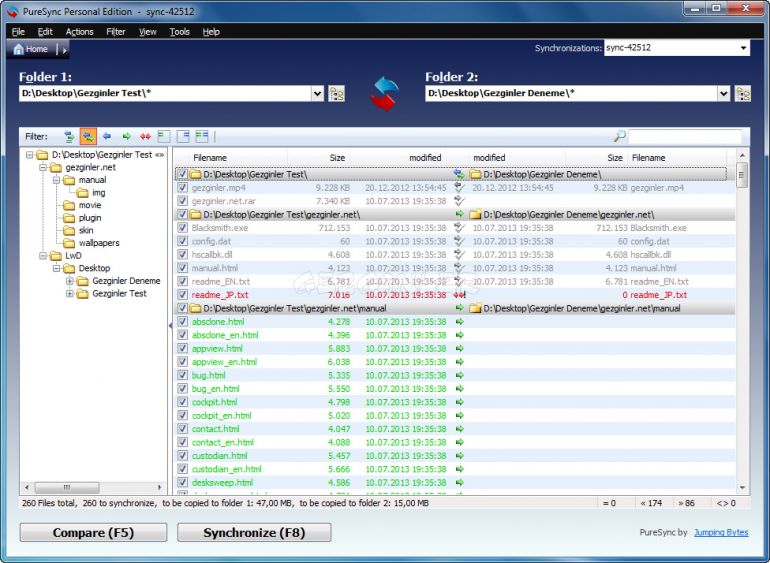The width and height of the screenshot is (770, 563).
Task: Open the Folder 2 path dropdown
Action: pos(724,93)
